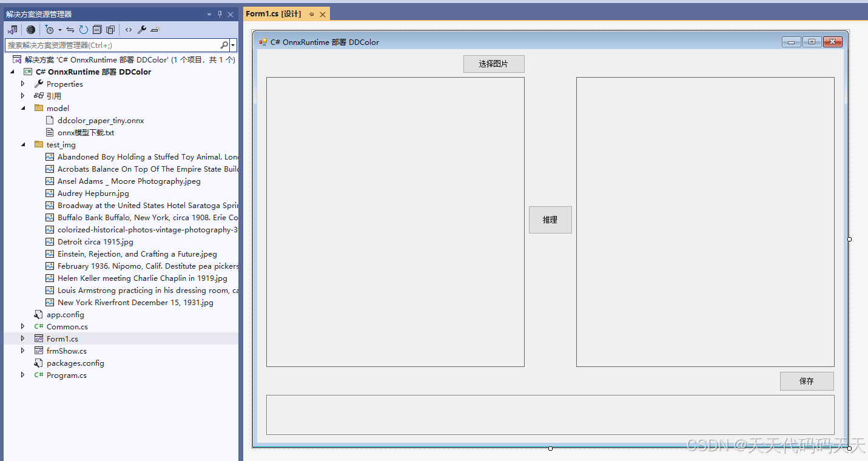Viewport: 868px width, 461px height.
Task: Select Audrey Hepburn.jpg
Action: 93,193
